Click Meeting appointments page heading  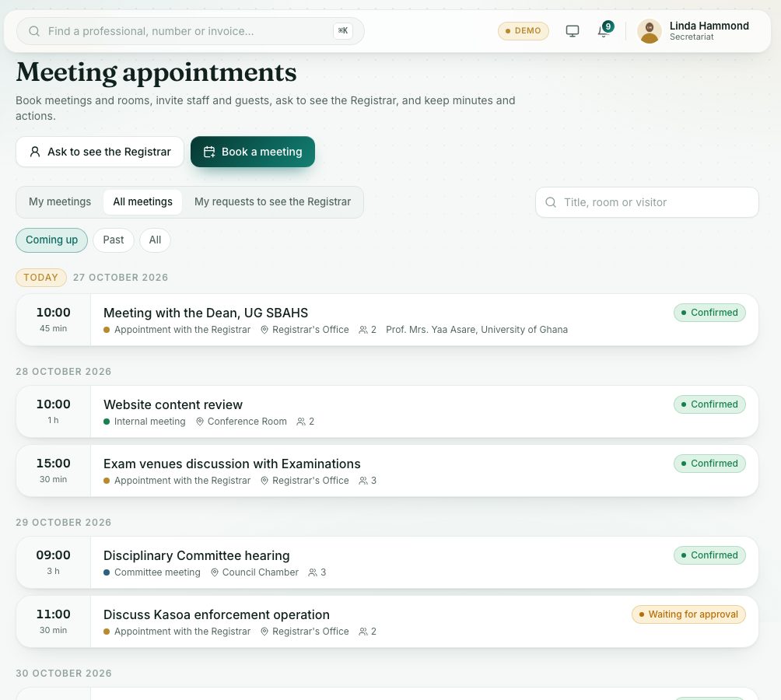(156, 72)
